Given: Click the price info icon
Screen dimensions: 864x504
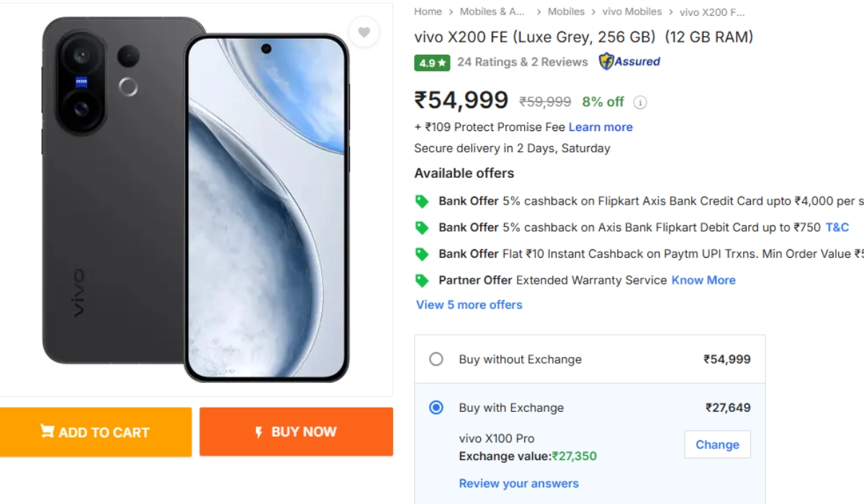Looking at the screenshot, I should tap(640, 102).
